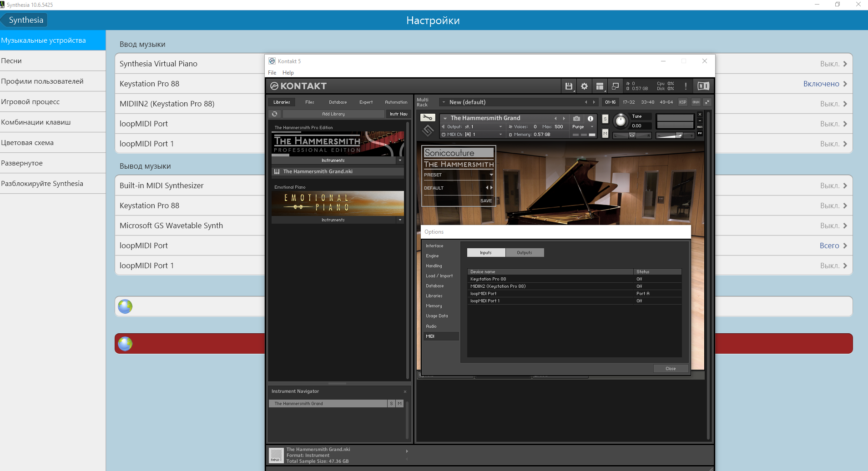
Task: Click the Native Instruments NI logo
Action: 703,86
